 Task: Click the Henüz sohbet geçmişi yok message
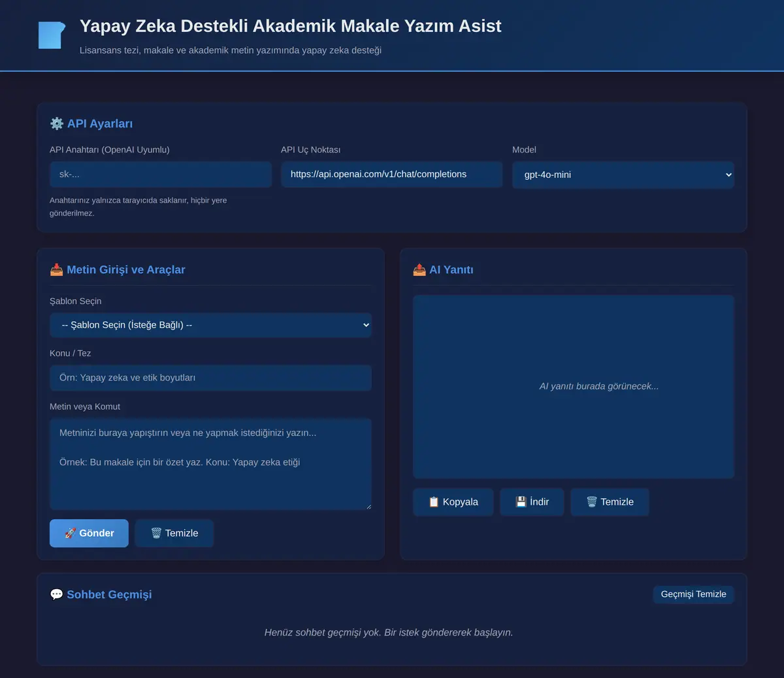click(x=389, y=632)
